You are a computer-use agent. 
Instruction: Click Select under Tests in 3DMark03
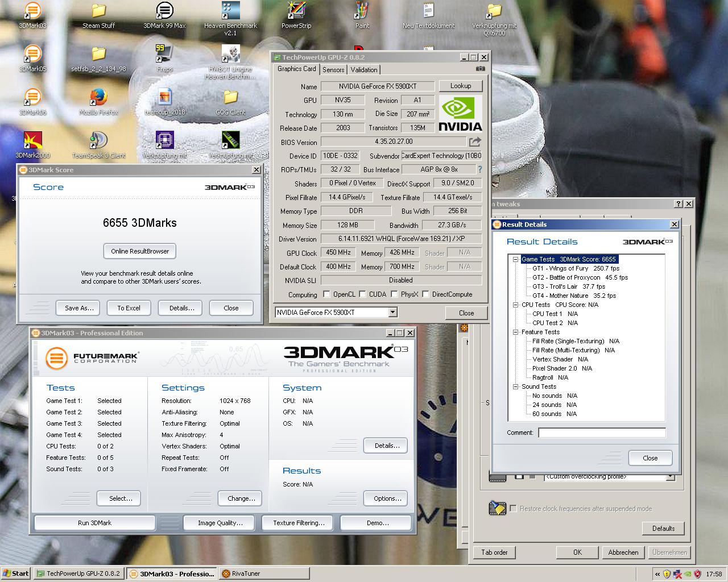pyautogui.click(x=119, y=498)
